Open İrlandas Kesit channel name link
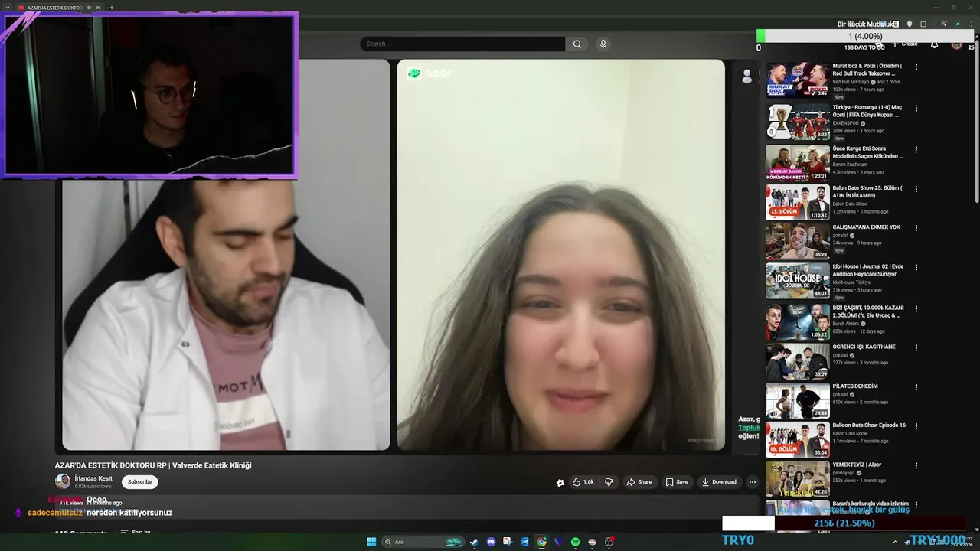The width and height of the screenshot is (980, 551). point(93,478)
